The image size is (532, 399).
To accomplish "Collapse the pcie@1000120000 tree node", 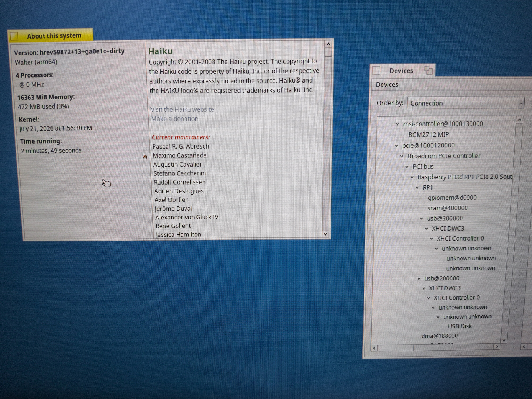I will [x=397, y=145].
